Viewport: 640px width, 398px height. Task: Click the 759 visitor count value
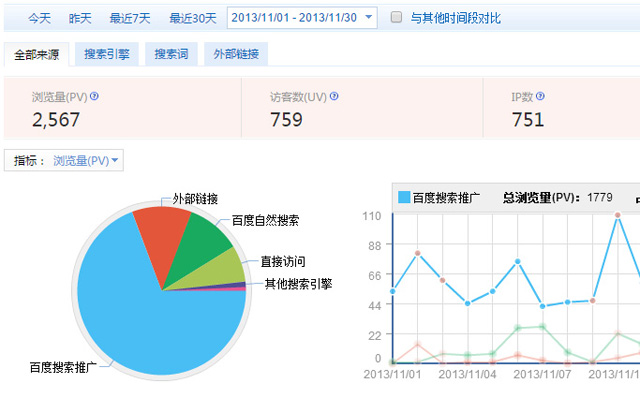click(x=286, y=120)
